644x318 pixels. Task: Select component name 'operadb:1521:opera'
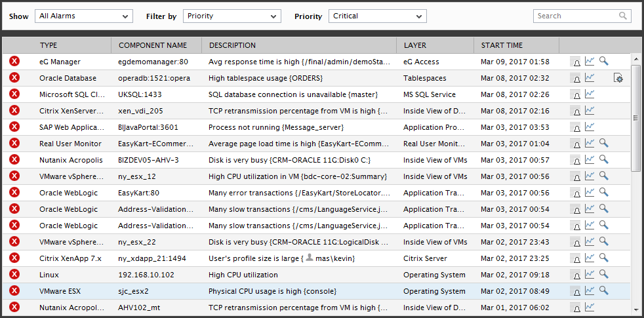point(154,78)
